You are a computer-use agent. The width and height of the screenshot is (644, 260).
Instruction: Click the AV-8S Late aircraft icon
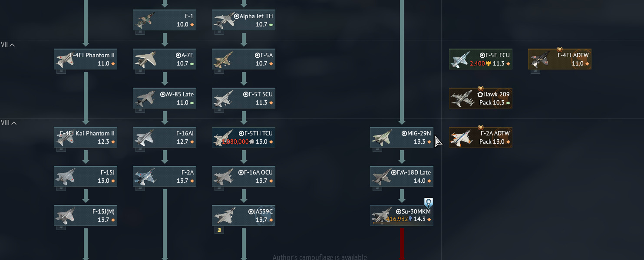[x=146, y=98]
